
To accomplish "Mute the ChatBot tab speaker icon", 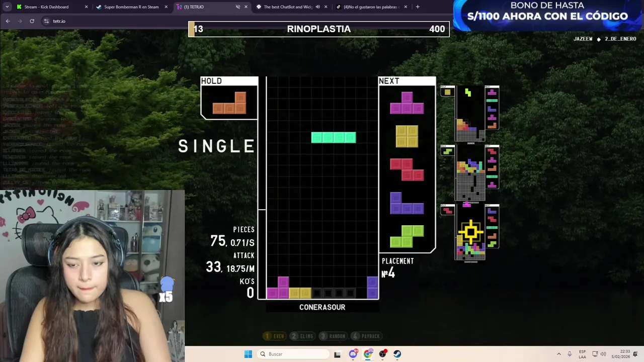I will pos(317,7).
